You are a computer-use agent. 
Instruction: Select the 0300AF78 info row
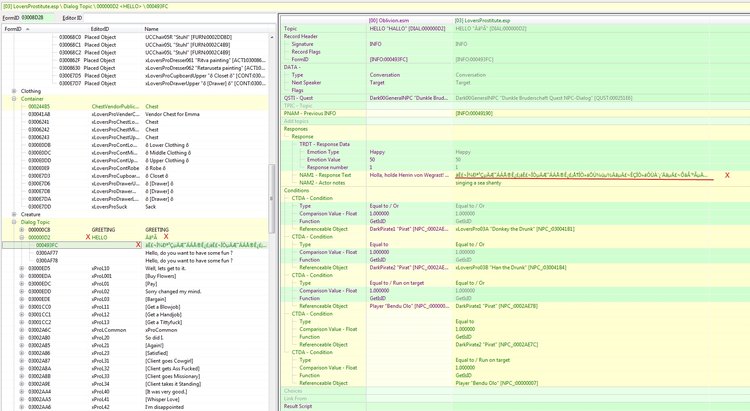point(135,261)
